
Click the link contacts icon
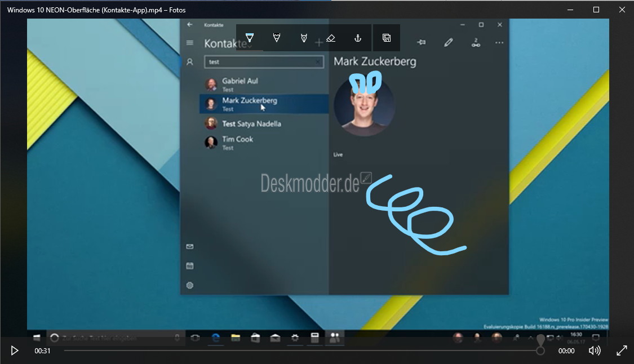(x=476, y=42)
